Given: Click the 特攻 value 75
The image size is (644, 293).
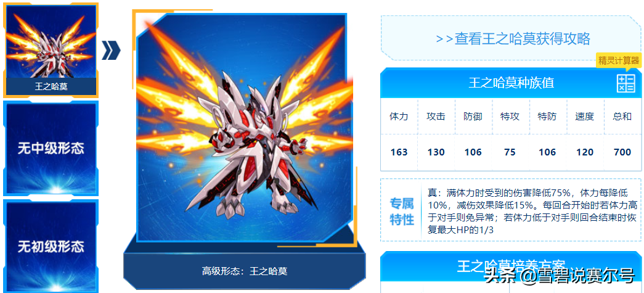Looking at the screenshot, I should click(x=510, y=152).
